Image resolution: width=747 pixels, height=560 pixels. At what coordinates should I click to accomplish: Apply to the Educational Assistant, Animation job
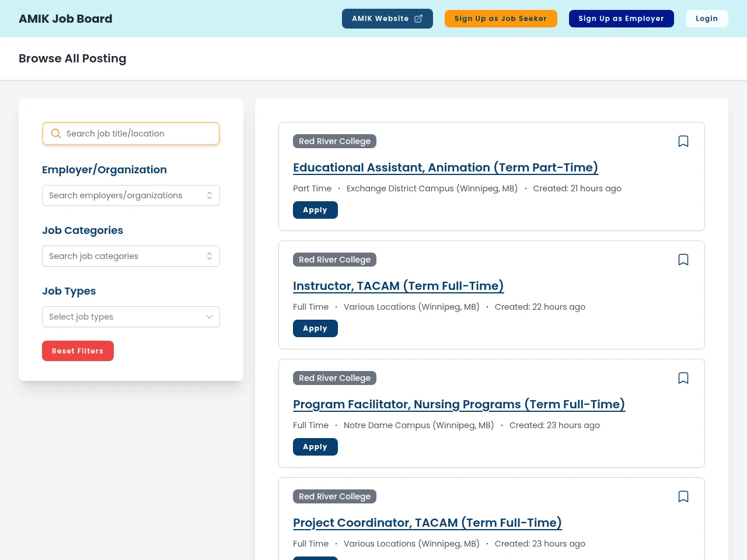point(315,210)
